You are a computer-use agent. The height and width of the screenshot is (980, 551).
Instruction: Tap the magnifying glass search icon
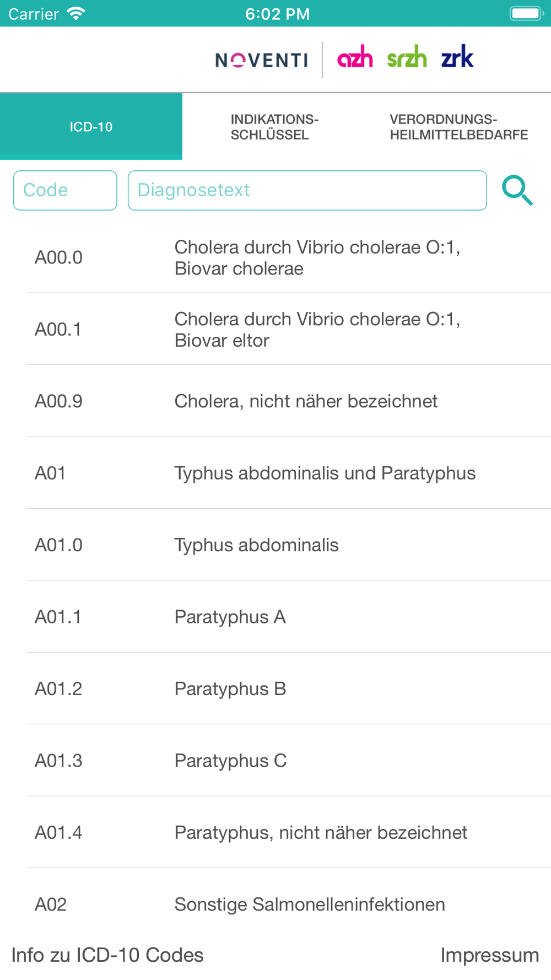pos(517,191)
